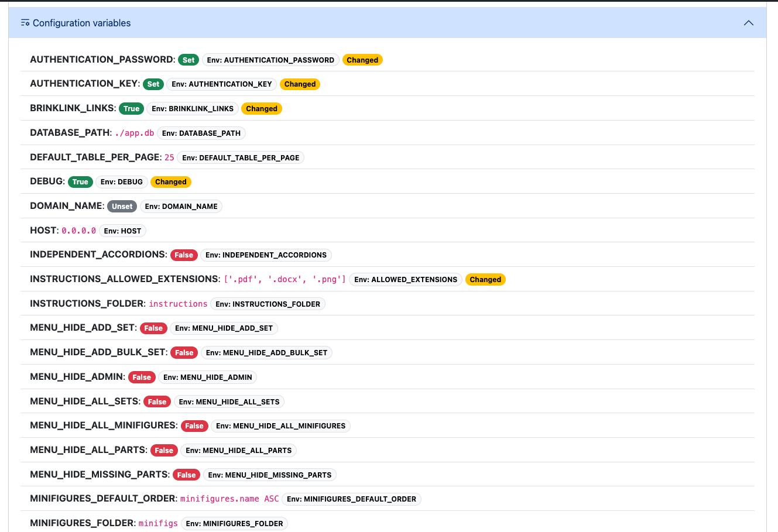Click the False badge for MENU_HIDE_ADD_SET
The width and height of the screenshot is (778, 532).
[153, 328]
